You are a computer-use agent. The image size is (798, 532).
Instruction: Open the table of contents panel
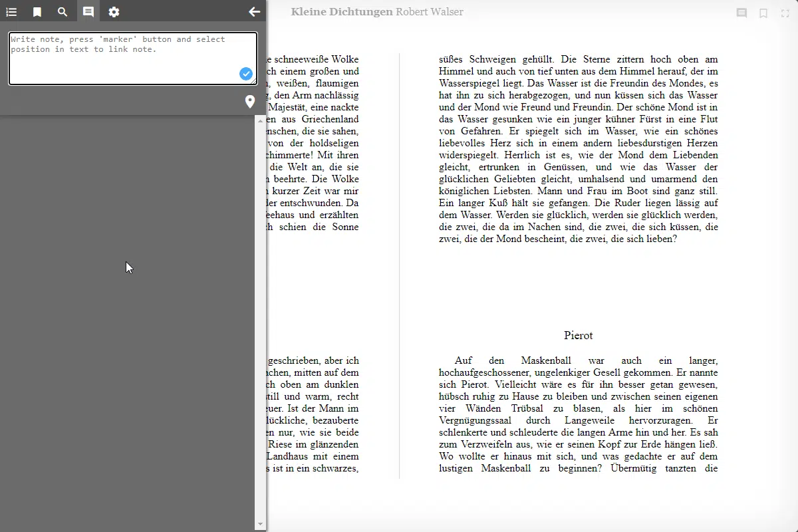pyautogui.click(x=11, y=12)
